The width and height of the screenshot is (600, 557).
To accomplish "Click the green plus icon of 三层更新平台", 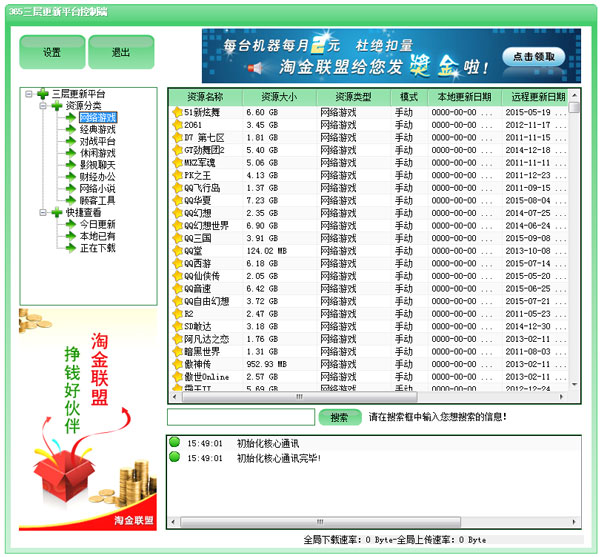I will [x=42, y=94].
